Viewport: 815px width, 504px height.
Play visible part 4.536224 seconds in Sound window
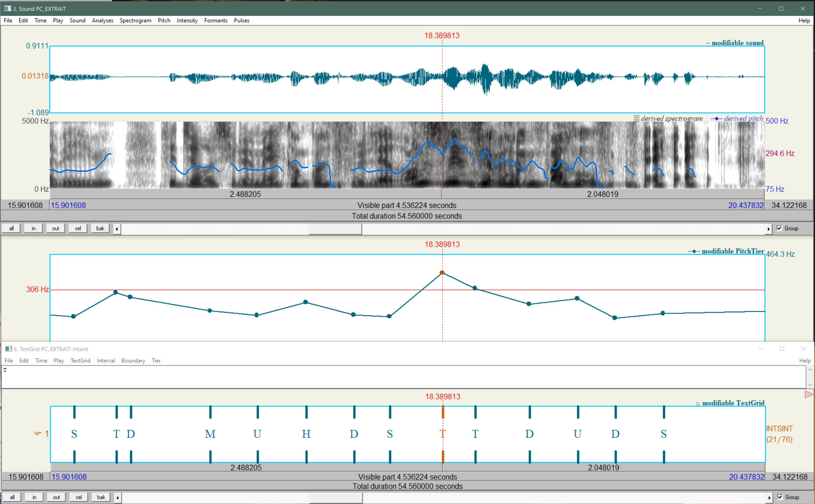pyautogui.click(x=407, y=205)
